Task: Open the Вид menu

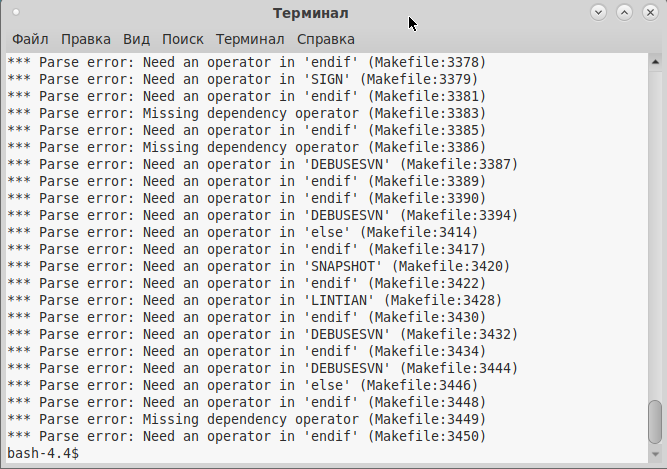Action: tap(136, 39)
